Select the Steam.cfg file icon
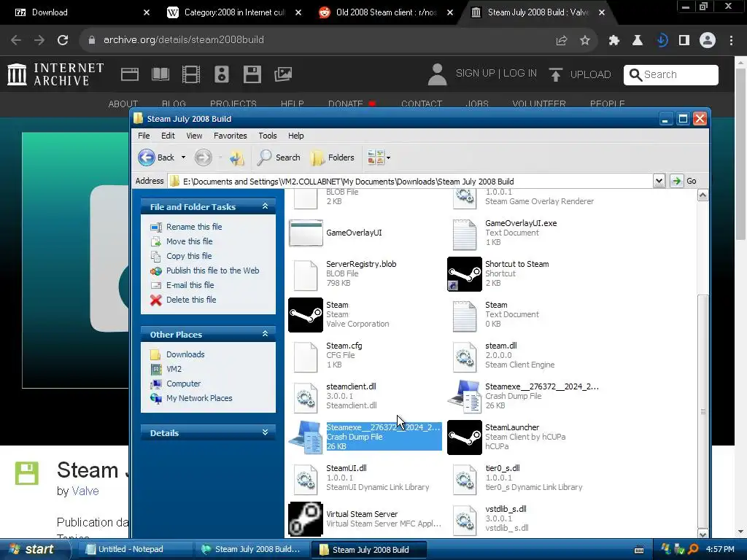The image size is (747, 560). coord(306,357)
